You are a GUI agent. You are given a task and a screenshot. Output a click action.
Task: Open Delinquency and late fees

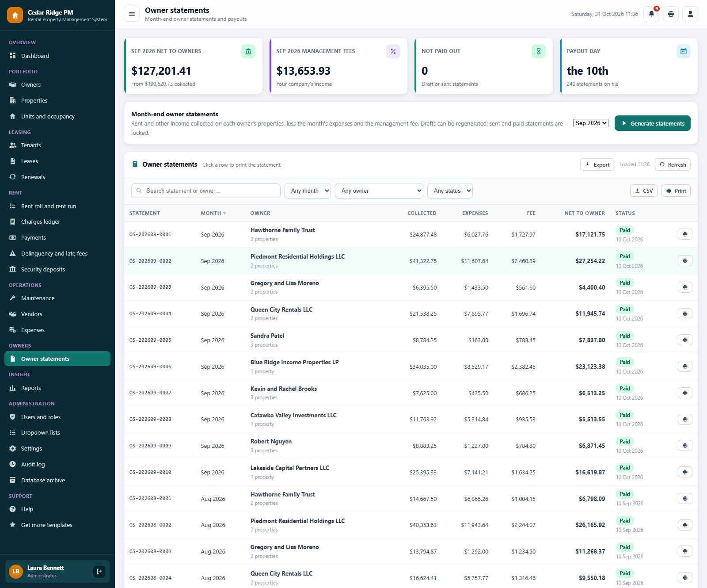coord(57,253)
